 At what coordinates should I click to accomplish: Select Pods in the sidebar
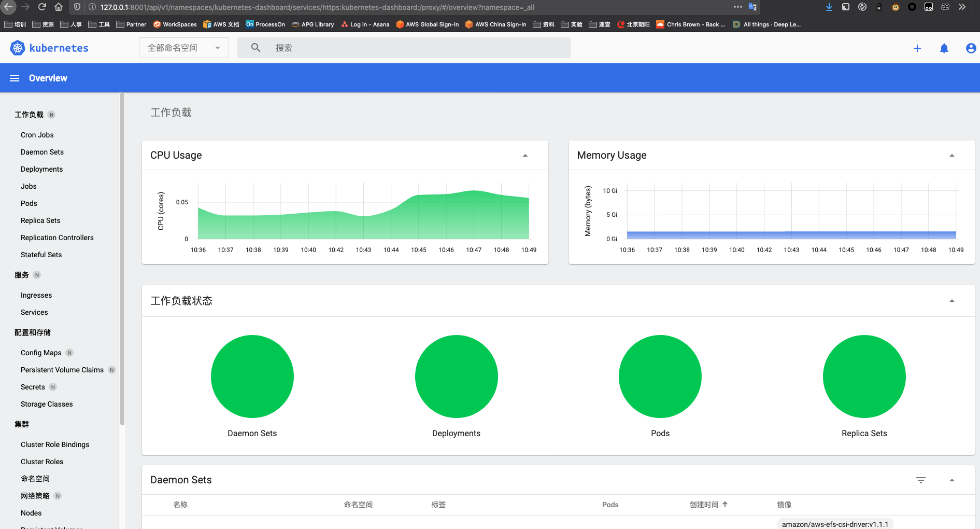tap(29, 203)
